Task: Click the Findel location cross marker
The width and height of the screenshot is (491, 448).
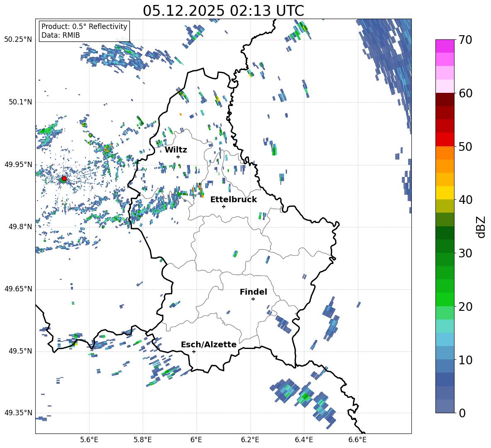Action: pos(253,299)
